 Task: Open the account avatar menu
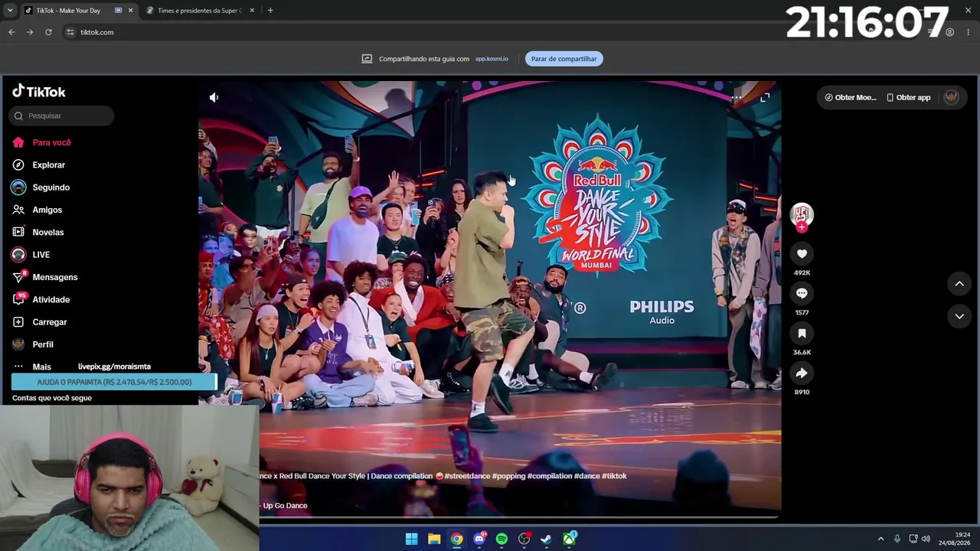pyautogui.click(x=952, y=97)
